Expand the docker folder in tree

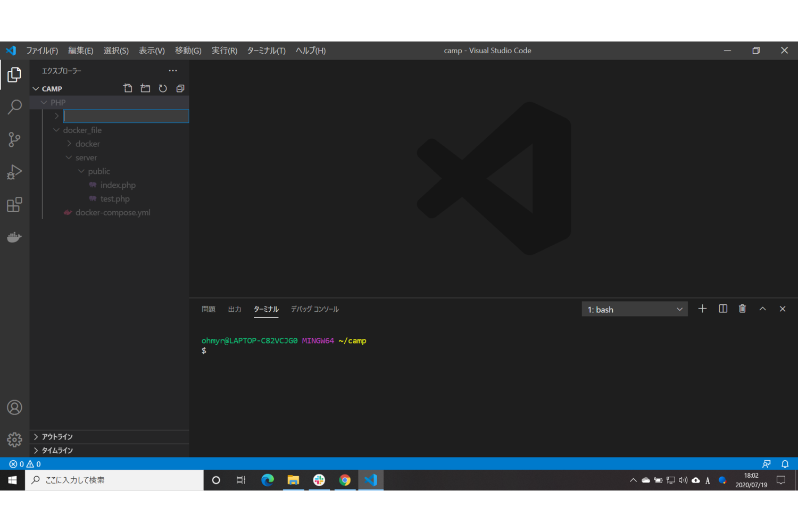[x=87, y=144]
